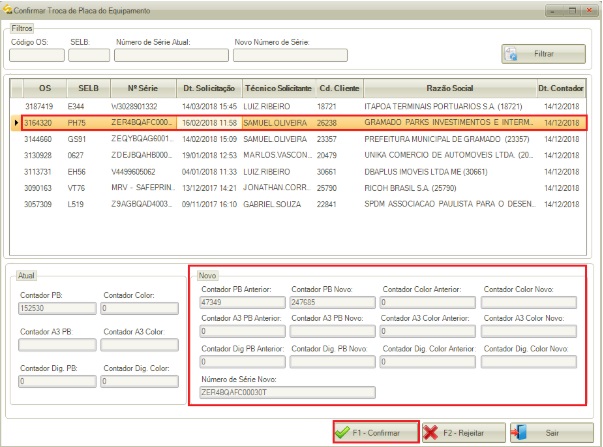603x447 pixels.
Task: Click Atual Contador Color field
Action: [x=140, y=308]
